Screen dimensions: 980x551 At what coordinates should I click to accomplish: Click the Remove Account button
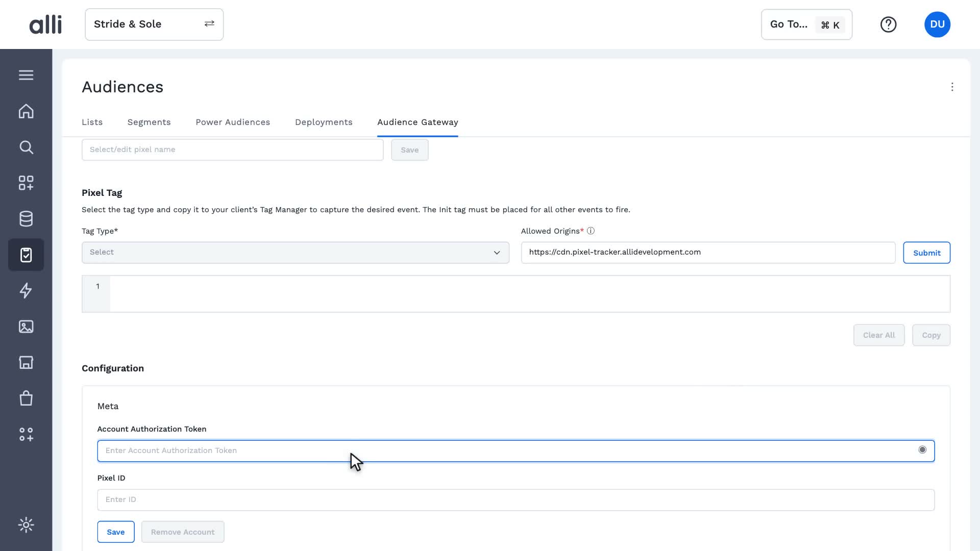[x=183, y=532]
